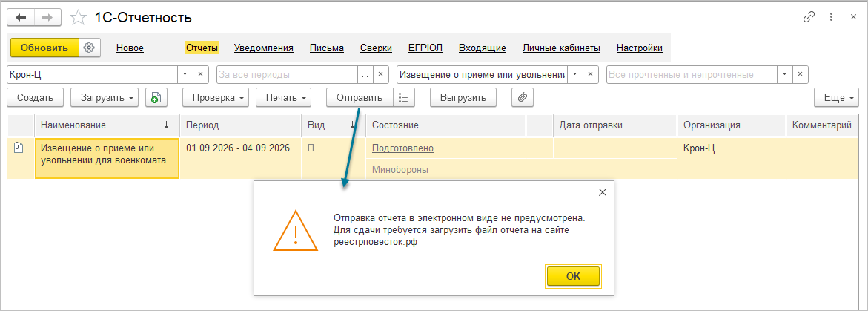Open the Настройки section
Screen dimensions: 868x311
640,48
